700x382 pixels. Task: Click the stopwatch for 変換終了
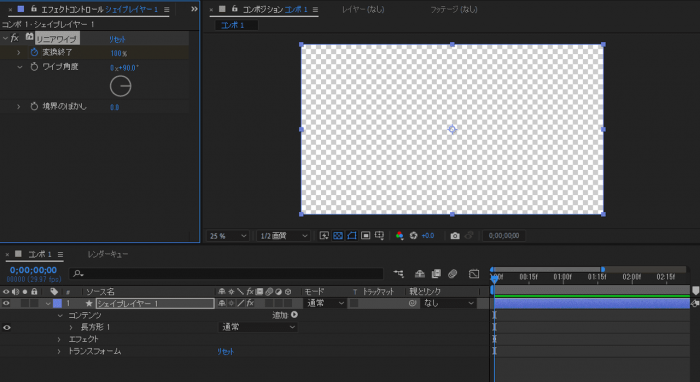[x=34, y=53]
